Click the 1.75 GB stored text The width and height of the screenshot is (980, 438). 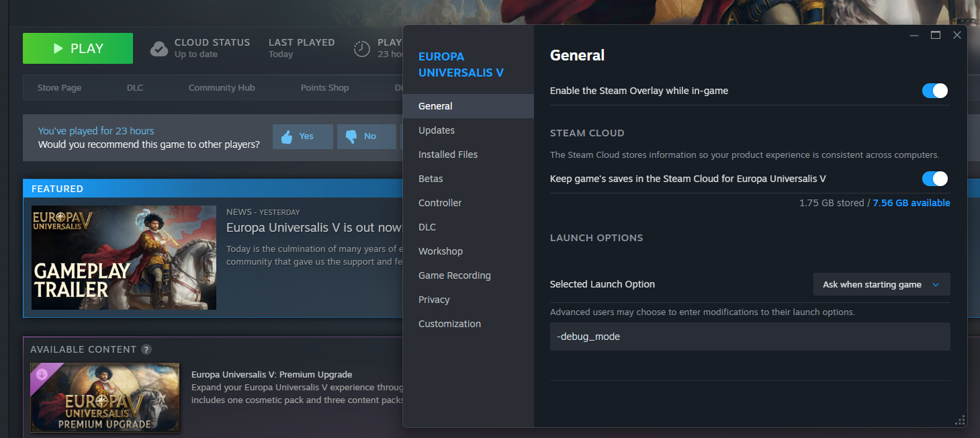[832, 203]
